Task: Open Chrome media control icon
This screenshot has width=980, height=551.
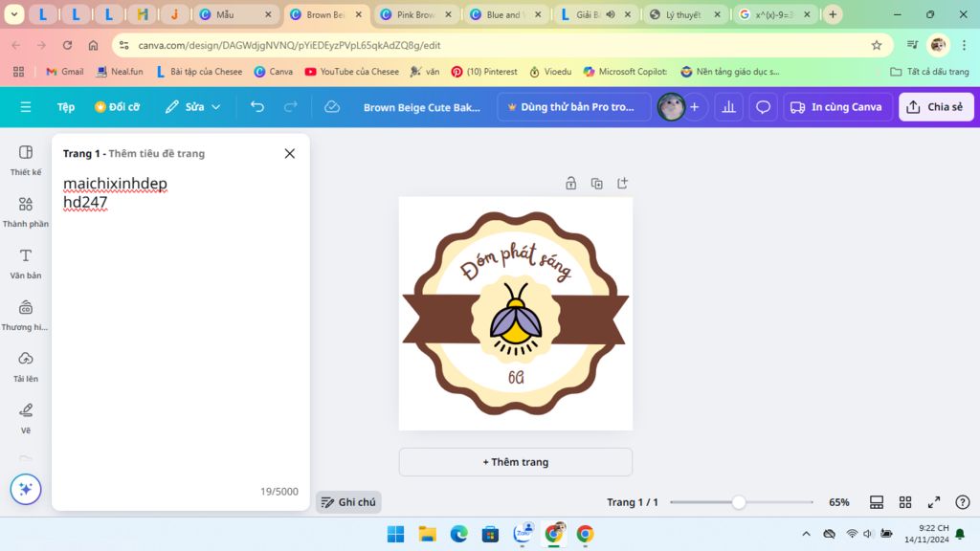Action: coord(912,44)
